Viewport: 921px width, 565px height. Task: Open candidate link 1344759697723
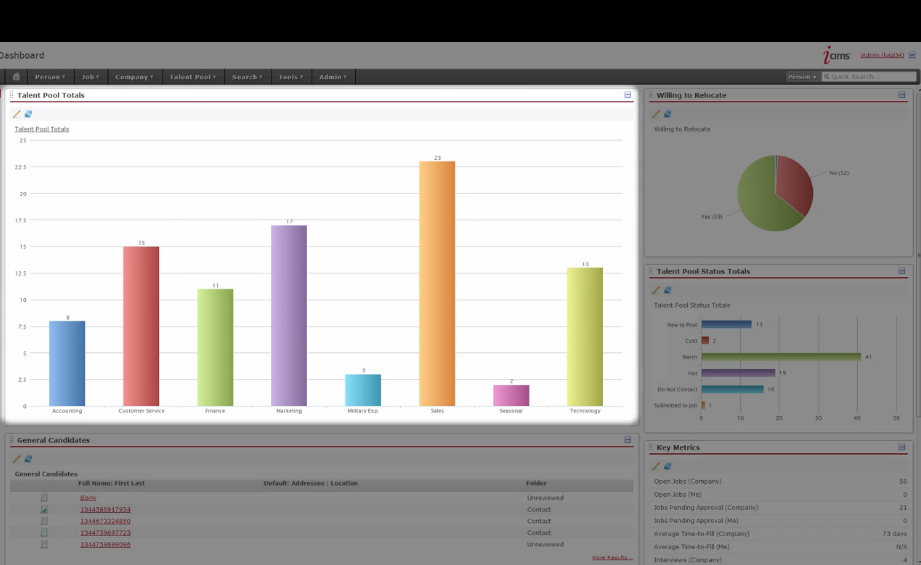(105, 533)
